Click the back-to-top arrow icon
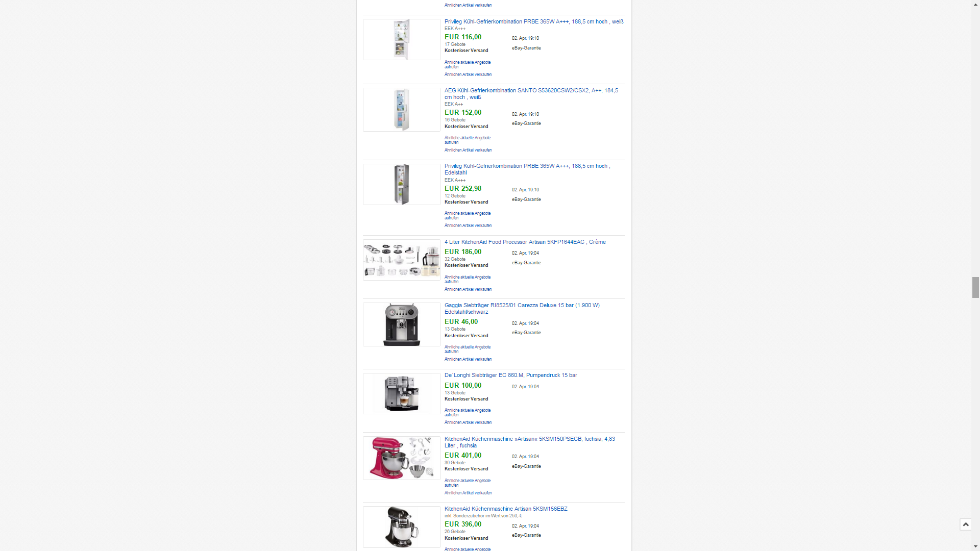 [965, 524]
